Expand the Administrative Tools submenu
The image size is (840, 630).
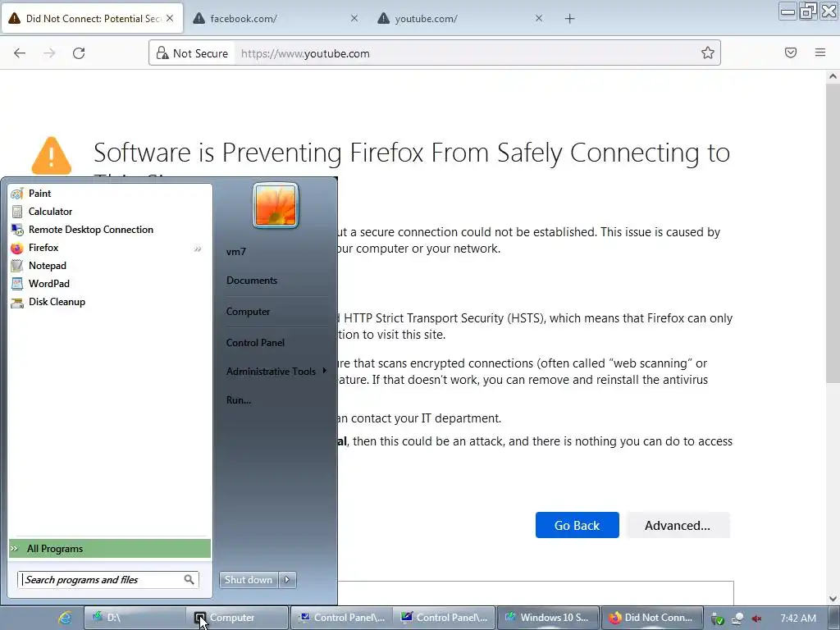click(276, 372)
